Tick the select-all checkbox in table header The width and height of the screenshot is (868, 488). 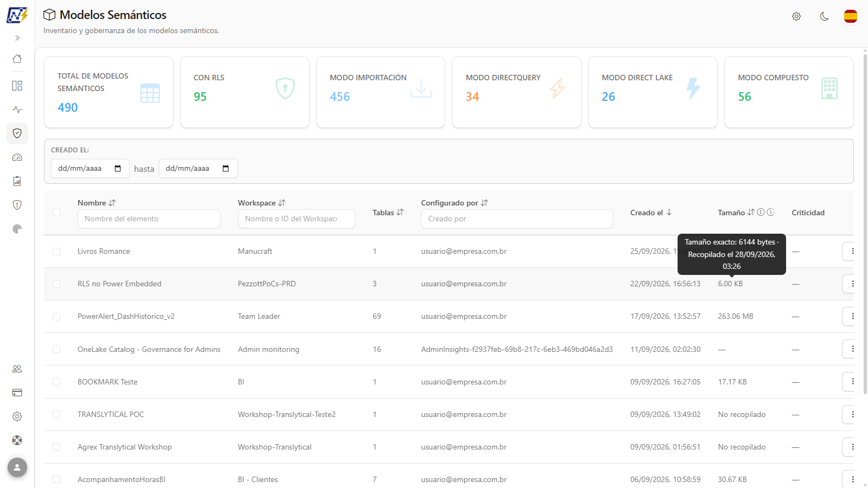point(56,213)
